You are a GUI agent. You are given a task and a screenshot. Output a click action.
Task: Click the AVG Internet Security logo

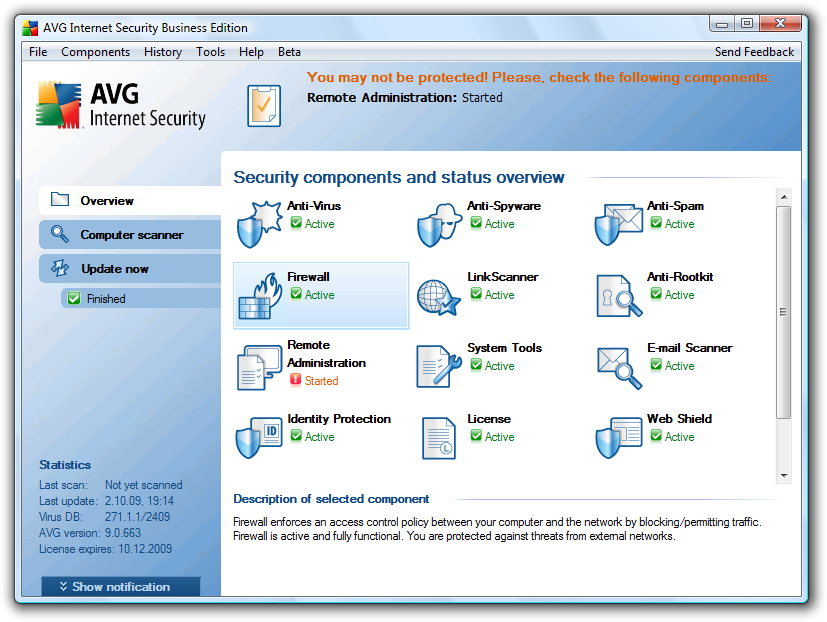point(121,105)
